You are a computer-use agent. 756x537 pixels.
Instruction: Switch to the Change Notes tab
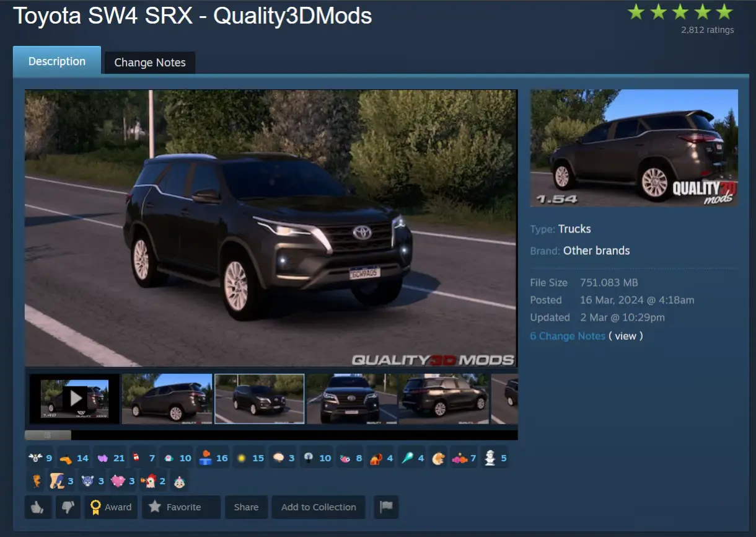(x=150, y=63)
